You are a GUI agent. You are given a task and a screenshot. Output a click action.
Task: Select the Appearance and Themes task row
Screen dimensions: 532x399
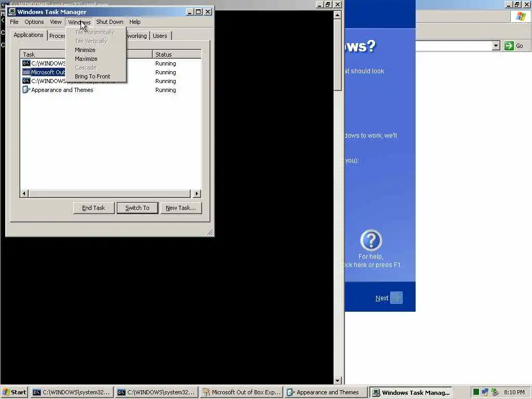(111, 90)
